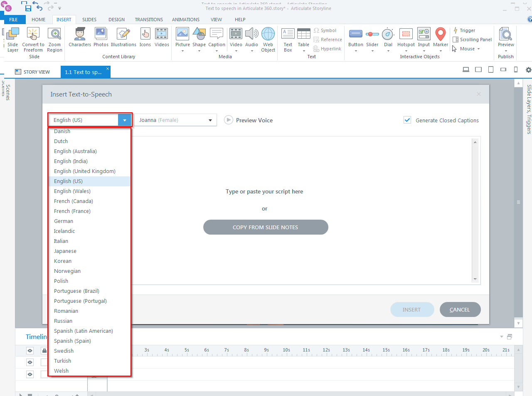Select Danish from language list
This screenshot has width=532, height=396.
pos(90,131)
